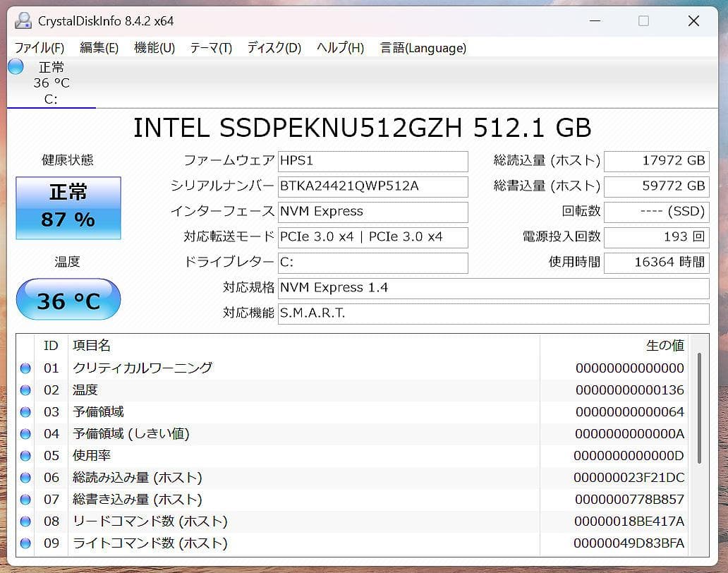Click the シリアルナンバー value field

374,186
